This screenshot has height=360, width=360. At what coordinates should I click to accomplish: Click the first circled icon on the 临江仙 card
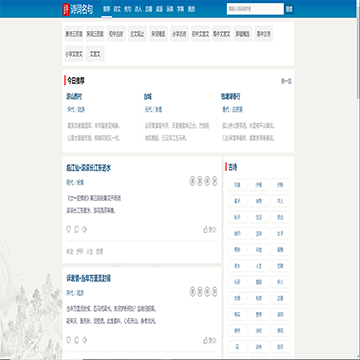click(192, 181)
